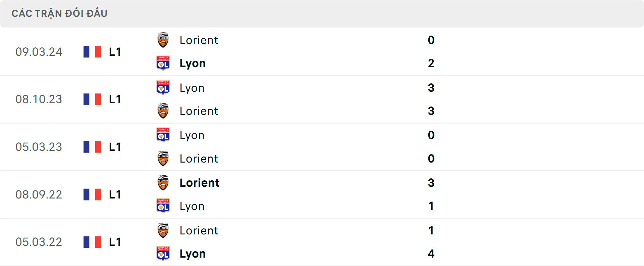This screenshot has width=644, height=266.
Task: Click the L1 label in the 08.09.22 row
Action: (x=115, y=194)
